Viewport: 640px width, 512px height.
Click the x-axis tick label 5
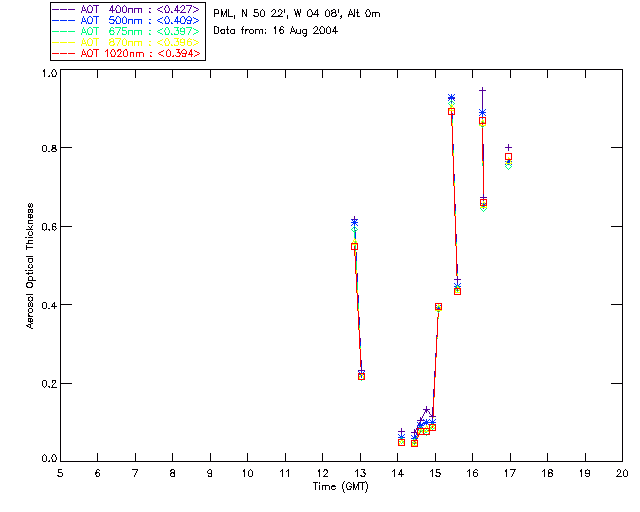pyautogui.click(x=60, y=473)
